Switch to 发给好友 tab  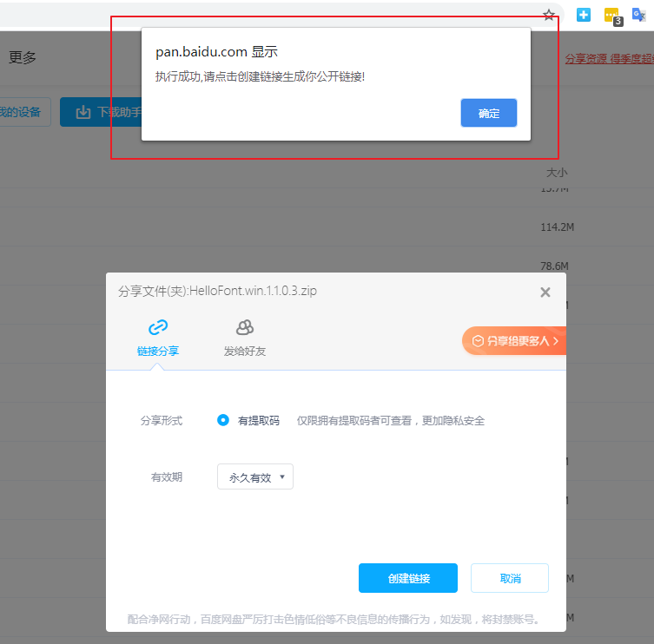click(244, 338)
